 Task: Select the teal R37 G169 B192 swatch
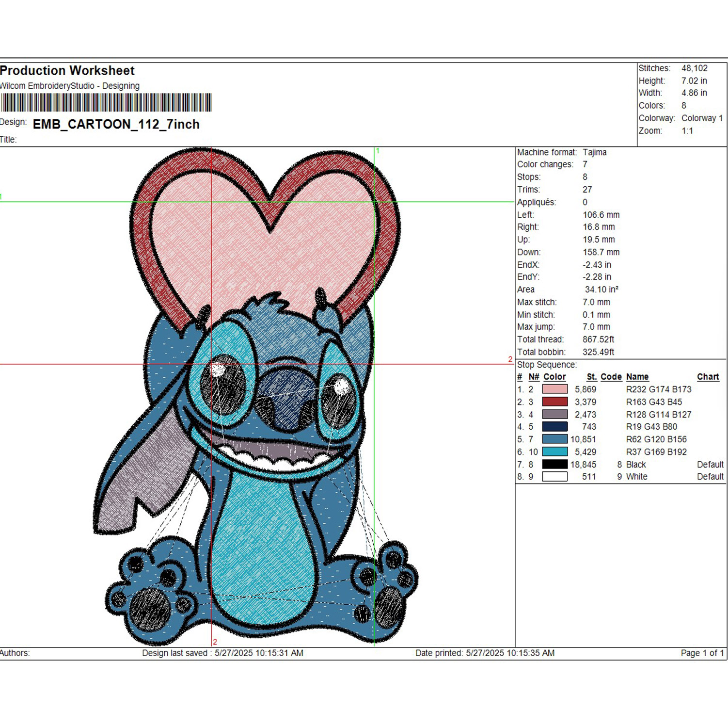(554, 452)
